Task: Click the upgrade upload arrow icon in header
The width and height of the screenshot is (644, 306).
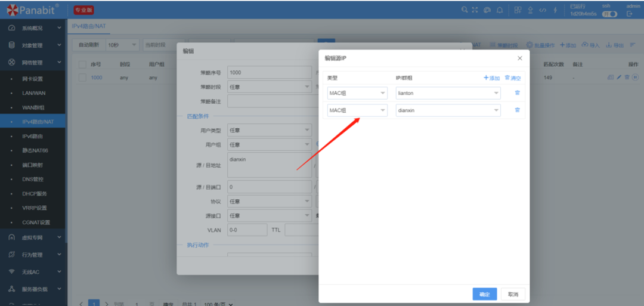Action: coord(530,10)
